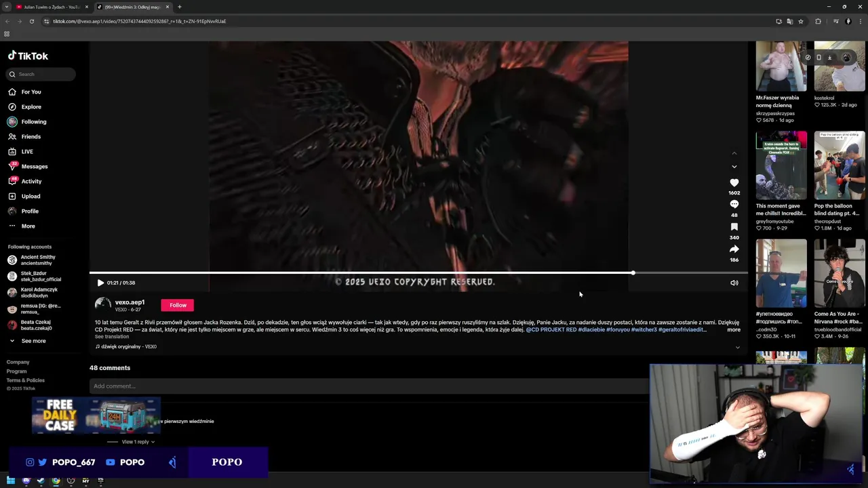Open the Windows Start button
868x488 pixels.
[x=11, y=481]
